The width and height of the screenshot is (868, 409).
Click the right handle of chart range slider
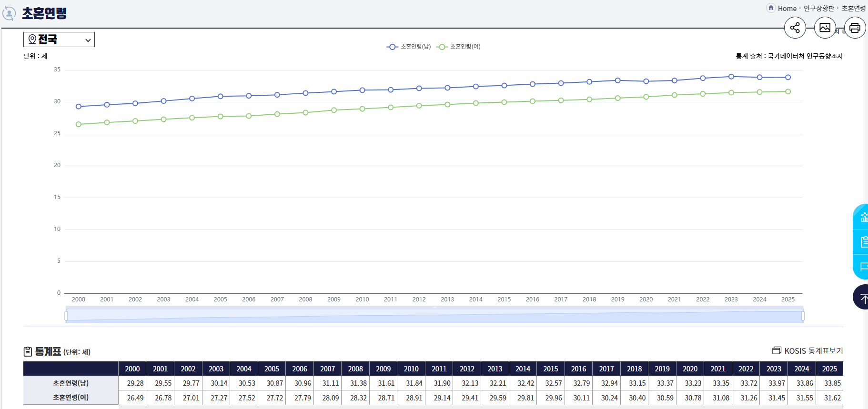click(x=803, y=316)
